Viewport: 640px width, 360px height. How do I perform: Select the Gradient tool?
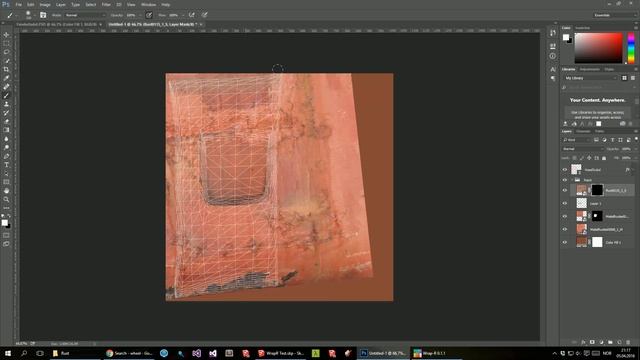[x=6, y=130]
